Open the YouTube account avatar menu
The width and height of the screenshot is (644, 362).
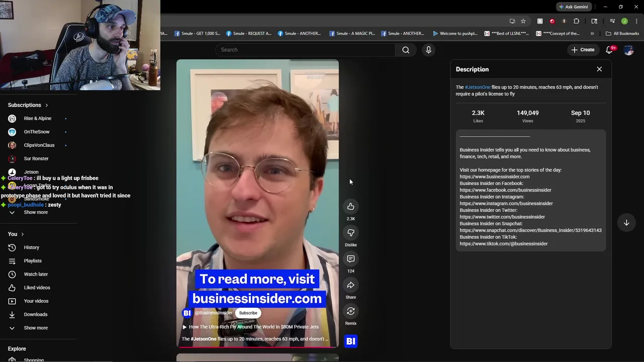pos(628,50)
